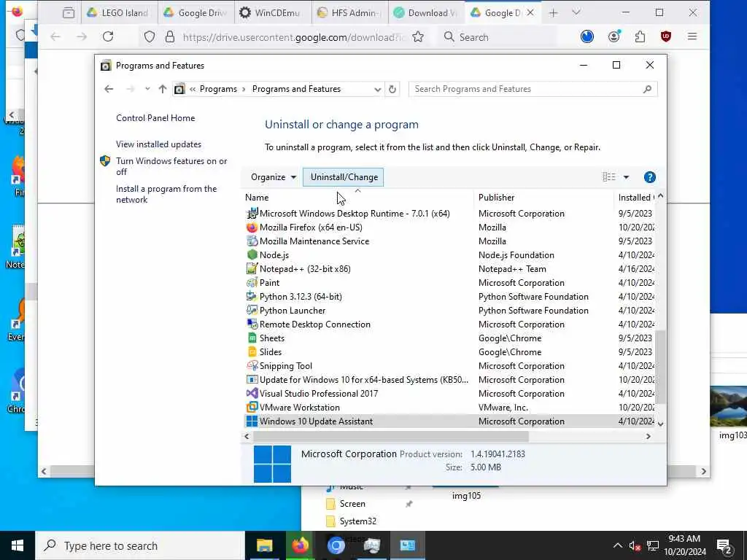
Task: Refresh the Programs and Features list
Action: pos(392,89)
